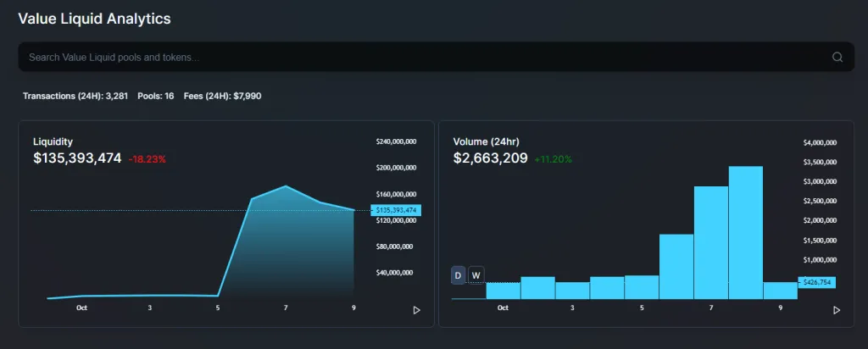
Task: Click the +11.20% volume change value
Action: click(x=553, y=159)
